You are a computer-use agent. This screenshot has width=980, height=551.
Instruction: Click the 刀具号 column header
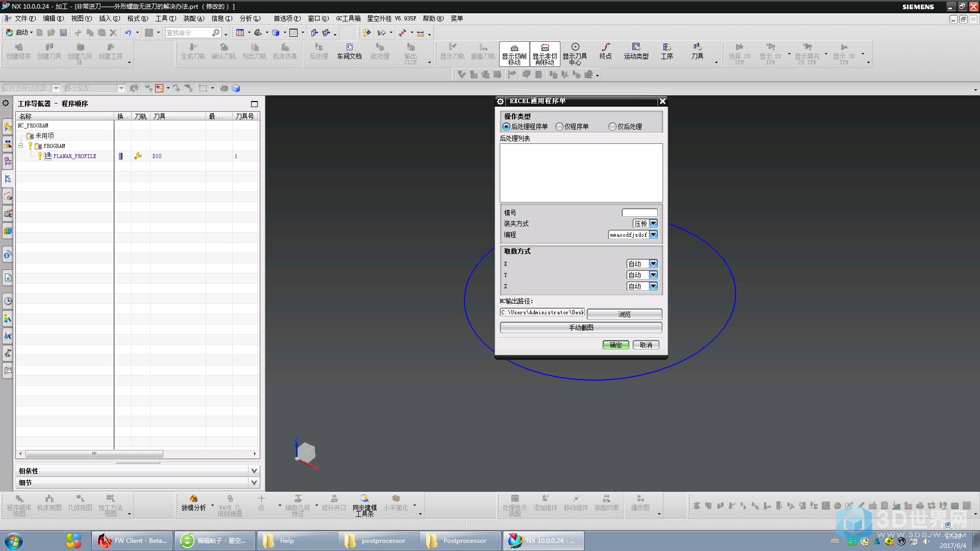pyautogui.click(x=245, y=116)
